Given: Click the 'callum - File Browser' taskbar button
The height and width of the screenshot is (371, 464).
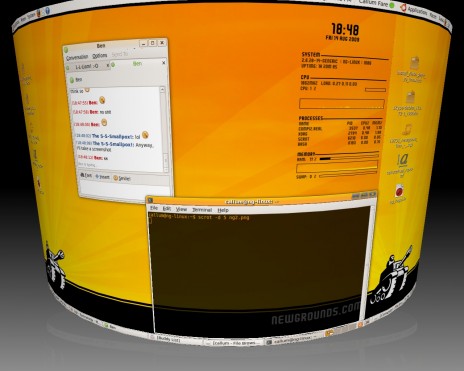Looking at the screenshot, I should point(235,342).
